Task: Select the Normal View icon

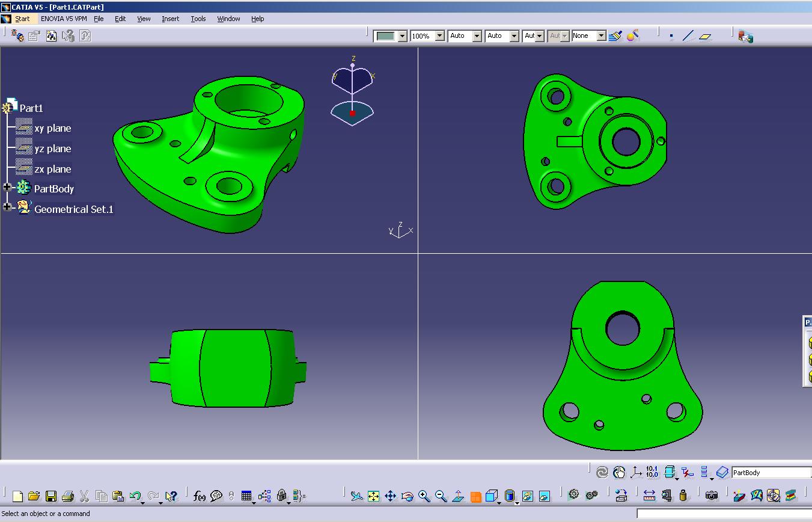Action: click(x=458, y=496)
